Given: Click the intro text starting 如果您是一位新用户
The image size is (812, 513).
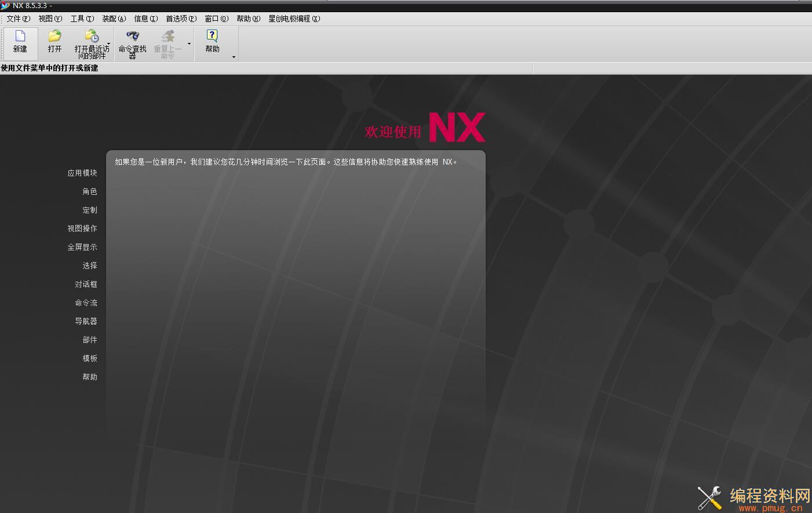Looking at the screenshot, I should click(x=286, y=162).
